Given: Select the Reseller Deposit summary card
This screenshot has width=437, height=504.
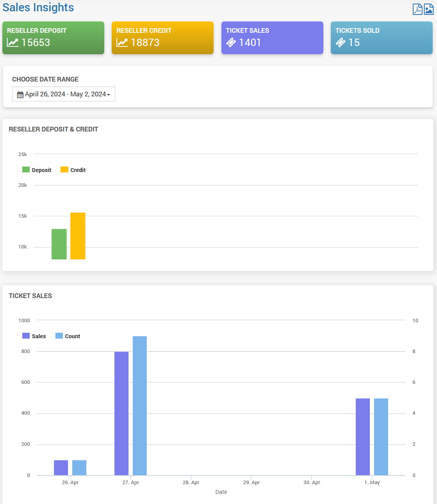Looking at the screenshot, I should pos(53,38).
